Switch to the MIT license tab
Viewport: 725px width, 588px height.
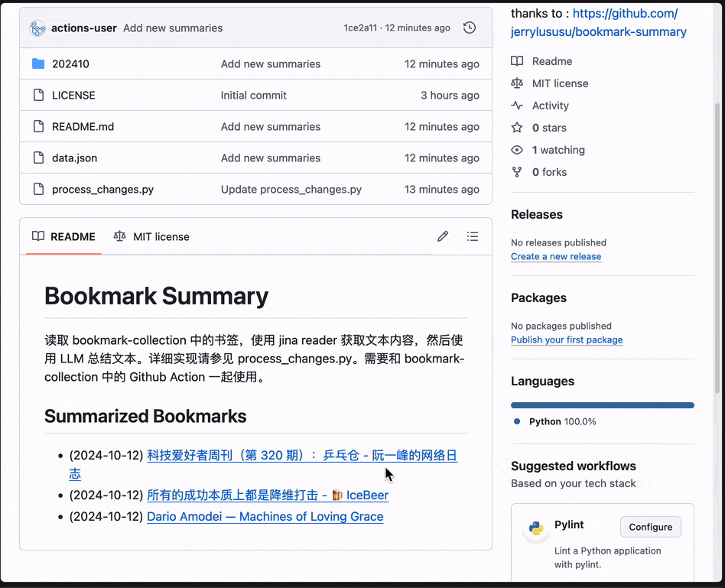pos(151,236)
